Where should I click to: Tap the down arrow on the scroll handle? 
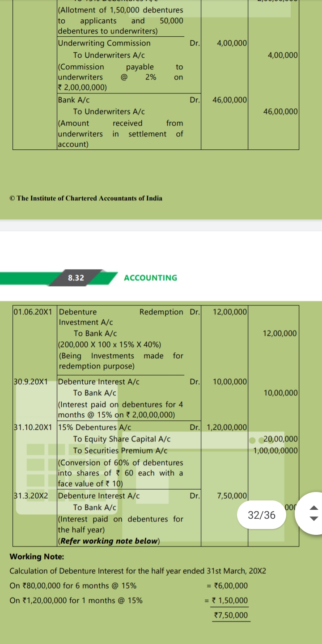314,519
